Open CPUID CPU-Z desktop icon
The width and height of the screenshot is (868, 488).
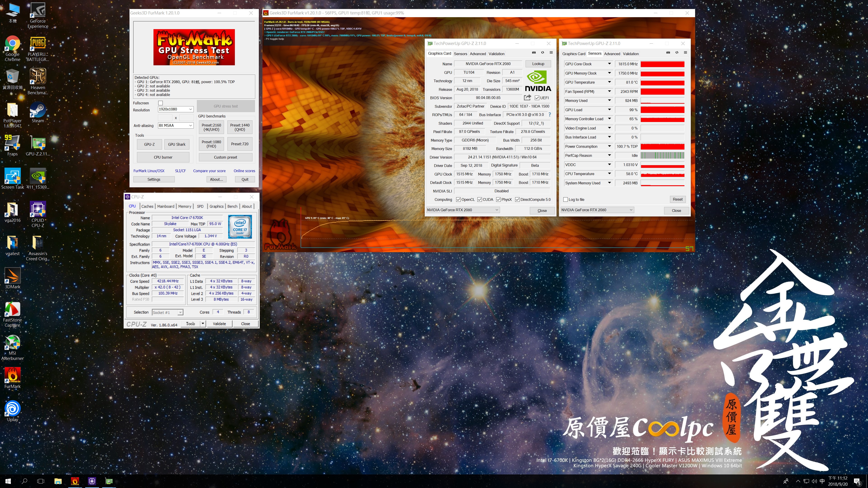(38, 214)
